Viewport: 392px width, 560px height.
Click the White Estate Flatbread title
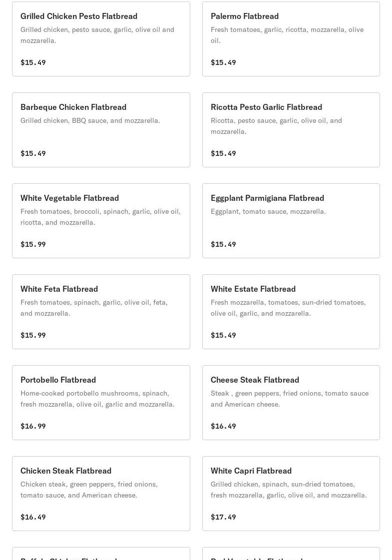pyautogui.click(x=253, y=289)
